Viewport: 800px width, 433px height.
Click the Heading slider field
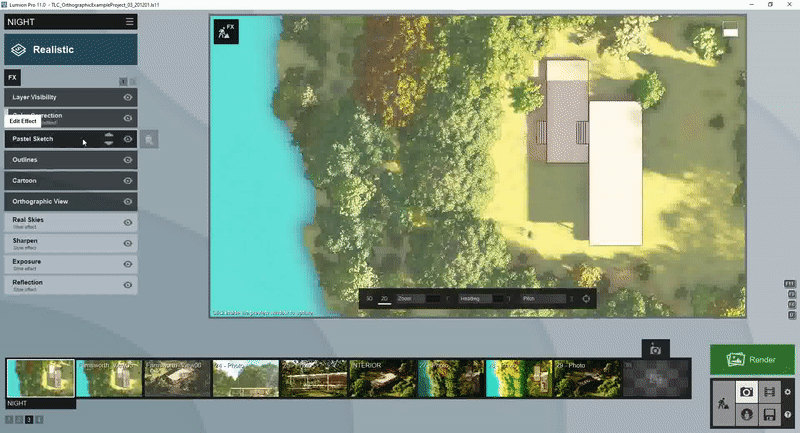(x=481, y=299)
